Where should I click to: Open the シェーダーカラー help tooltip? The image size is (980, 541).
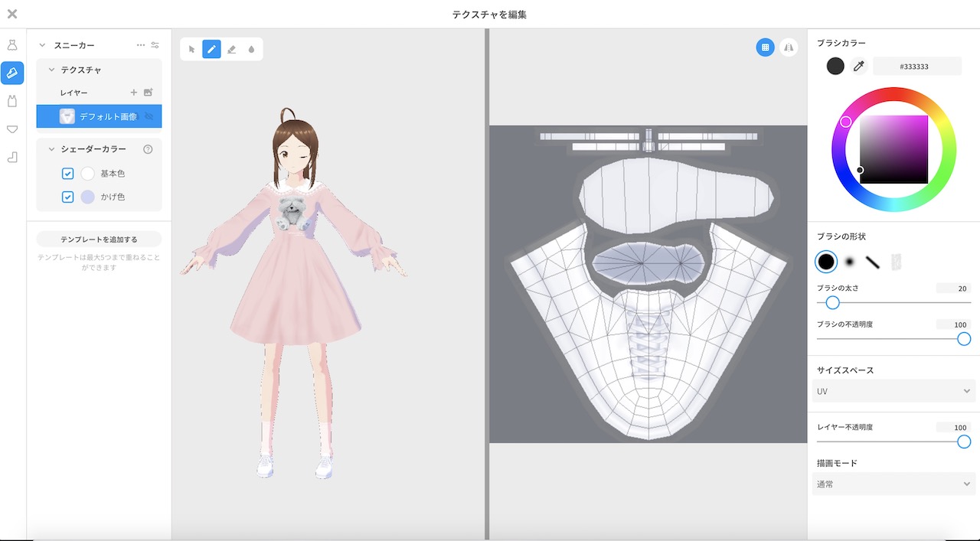[149, 148]
